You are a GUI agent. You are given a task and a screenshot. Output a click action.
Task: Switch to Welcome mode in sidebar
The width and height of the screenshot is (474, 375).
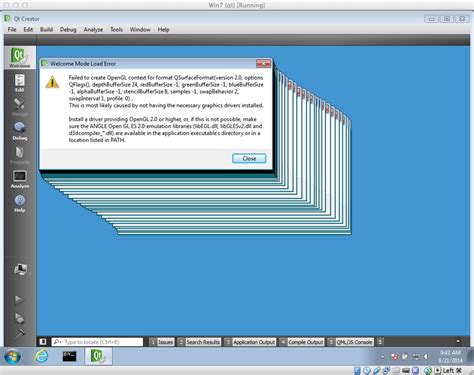click(x=20, y=58)
